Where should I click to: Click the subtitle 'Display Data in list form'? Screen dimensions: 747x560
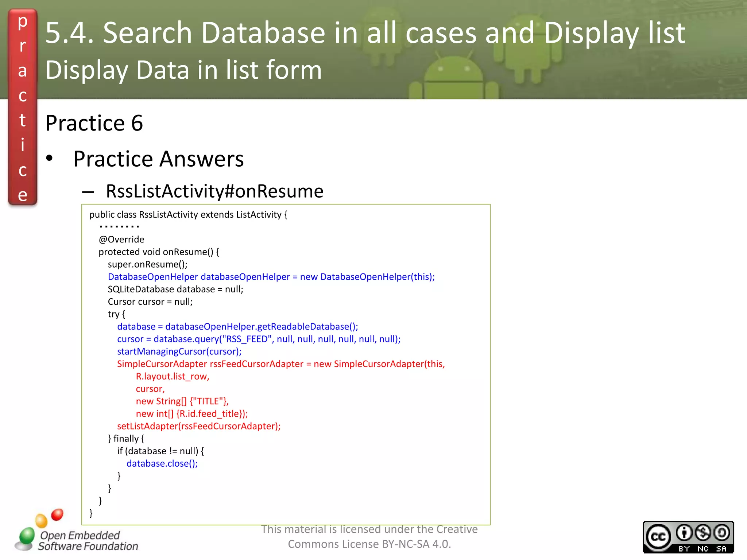[184, 70]
